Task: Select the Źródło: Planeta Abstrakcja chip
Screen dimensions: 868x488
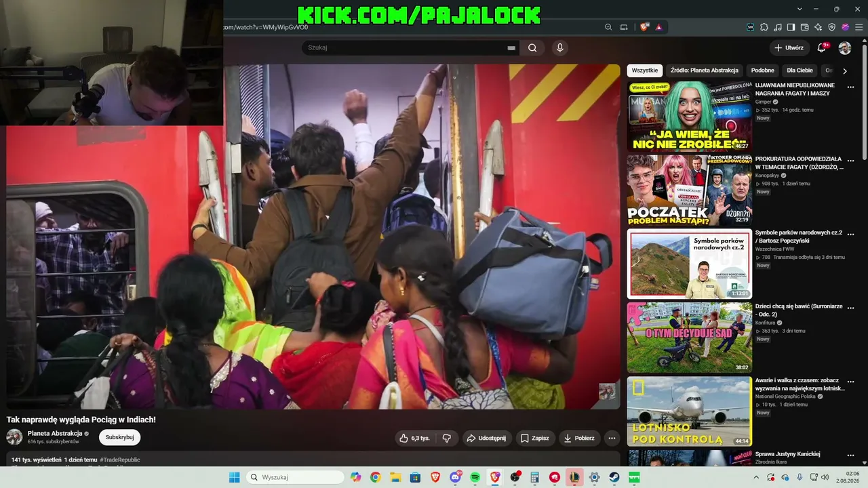Action: coord(704,70)
